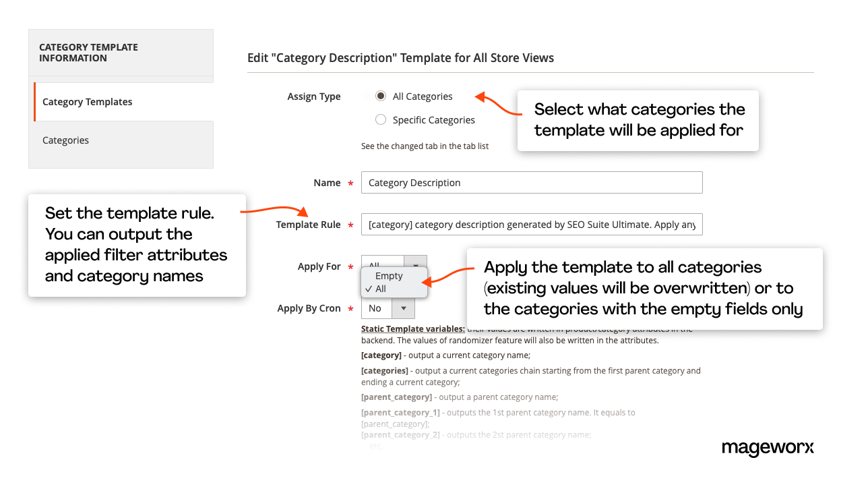Click the required asterisk beside Name
The width and height of the screenshot is (868, 491).
[x=350, y=183]
